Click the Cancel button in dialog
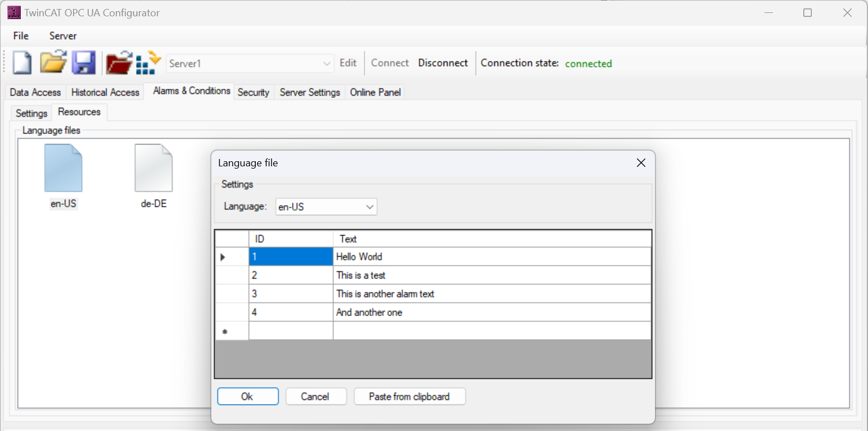This screenshot has height=431, width=868. [315, 396]
